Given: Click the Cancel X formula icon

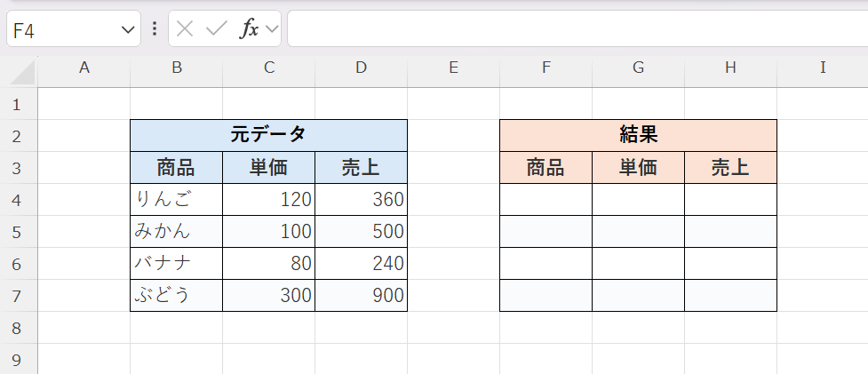Looking at the screenshot, I should click(x=185, y=29).
